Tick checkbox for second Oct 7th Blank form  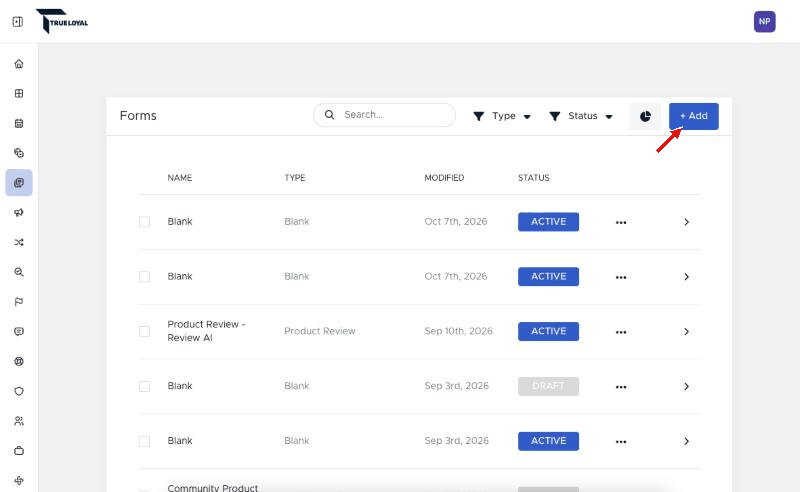[x=144, y=277]
